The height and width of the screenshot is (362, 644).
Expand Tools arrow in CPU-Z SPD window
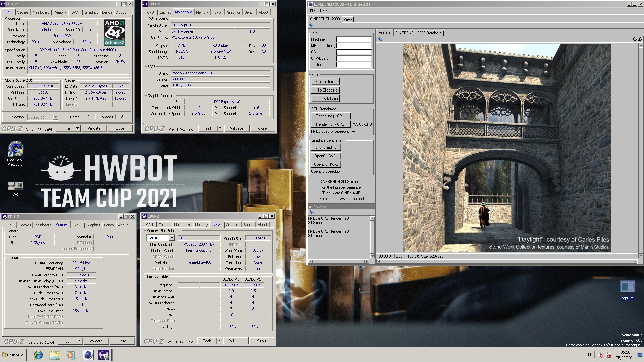[x=219, y=341]
